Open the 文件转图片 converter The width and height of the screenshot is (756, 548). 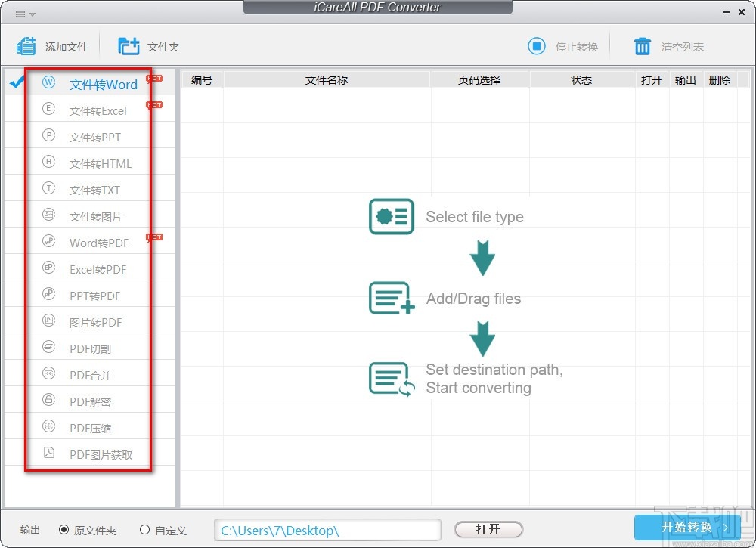coord(98,216)
